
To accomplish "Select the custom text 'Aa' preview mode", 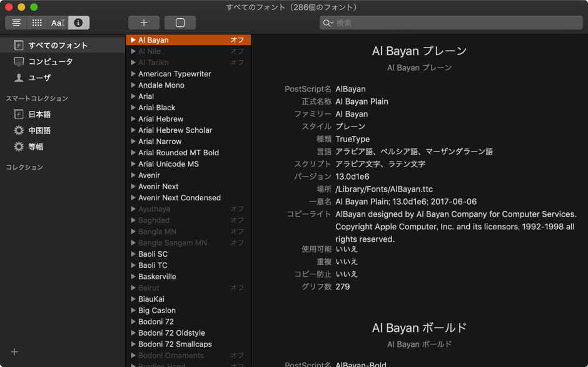I will [x=58, y=23].
